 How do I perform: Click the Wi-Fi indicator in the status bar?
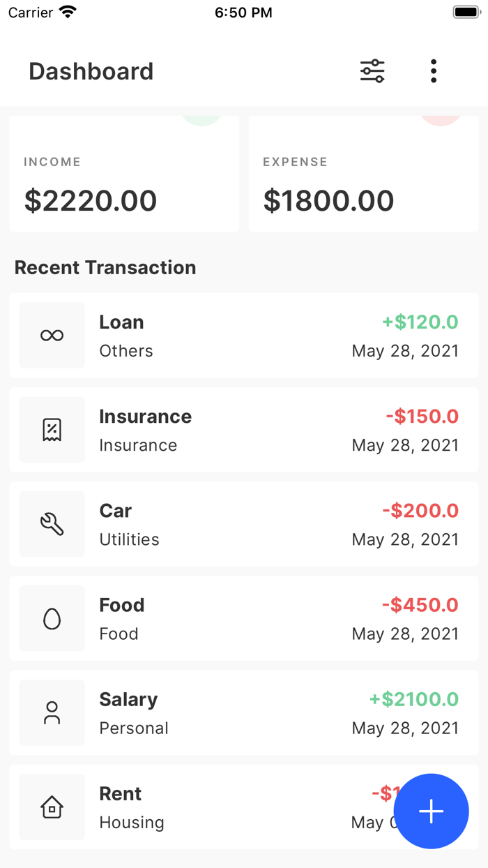(66, 11)
